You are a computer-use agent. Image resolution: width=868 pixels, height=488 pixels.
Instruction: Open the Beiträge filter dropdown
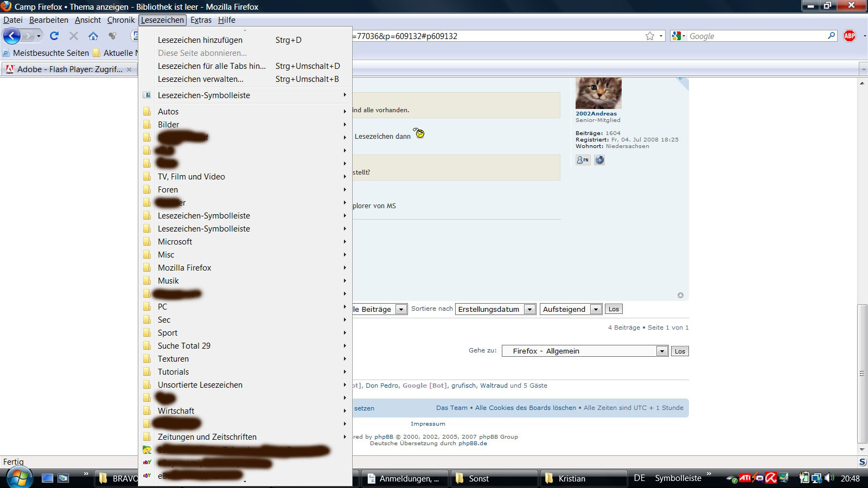[x=380, y=309]
